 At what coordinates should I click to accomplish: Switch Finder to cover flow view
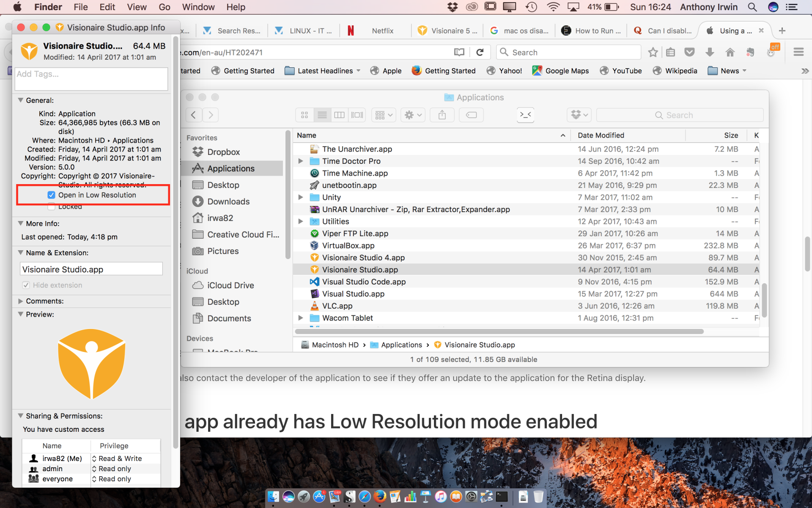(x=357, y=115)
